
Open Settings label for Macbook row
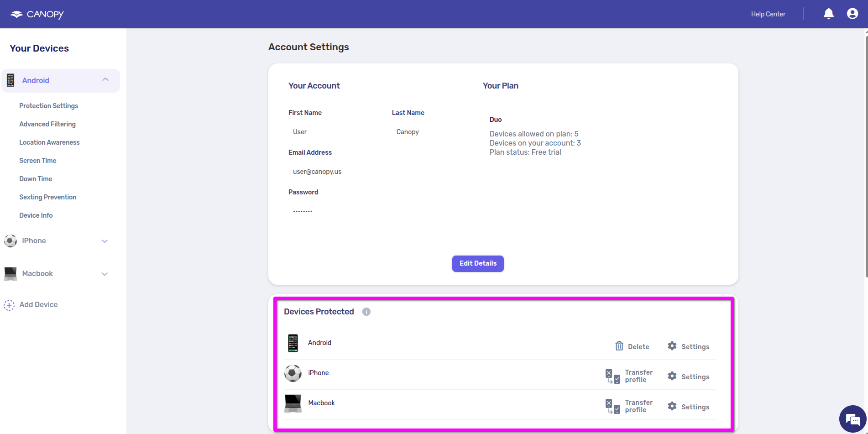click(x=695, y=407)
